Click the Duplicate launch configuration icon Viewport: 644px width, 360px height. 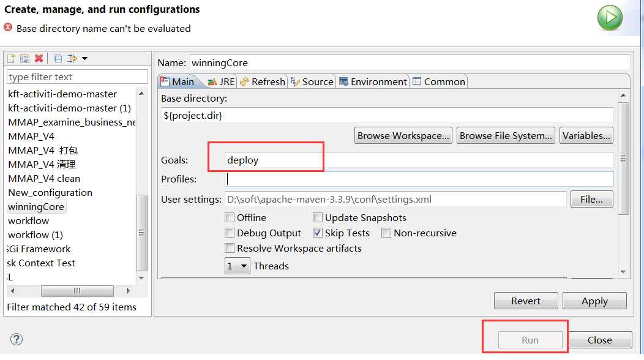click(24, 58)
